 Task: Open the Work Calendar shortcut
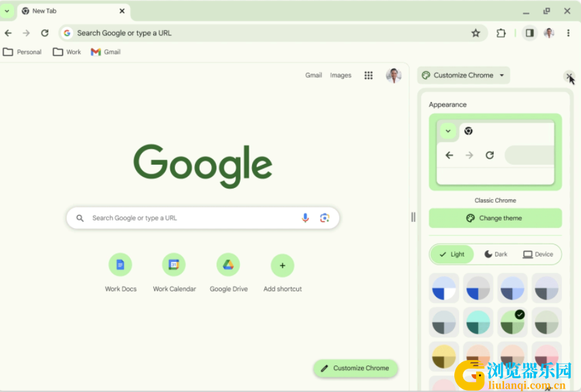[x=174, y=273]
